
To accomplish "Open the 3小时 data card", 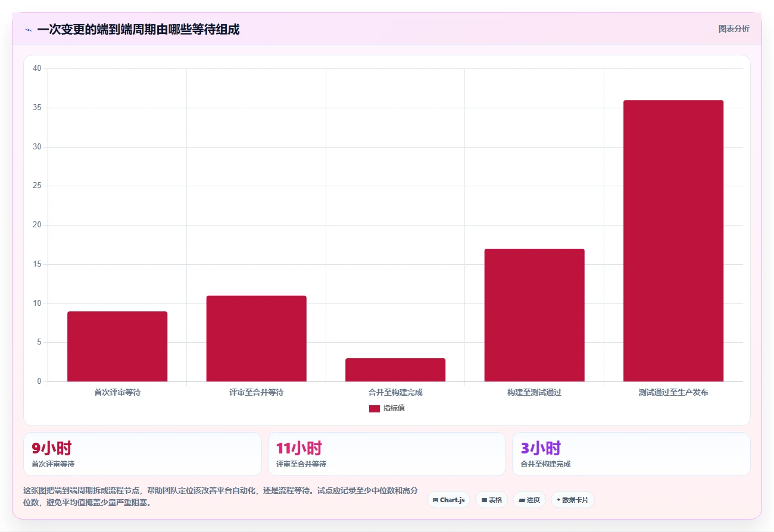I will (631, 454).
